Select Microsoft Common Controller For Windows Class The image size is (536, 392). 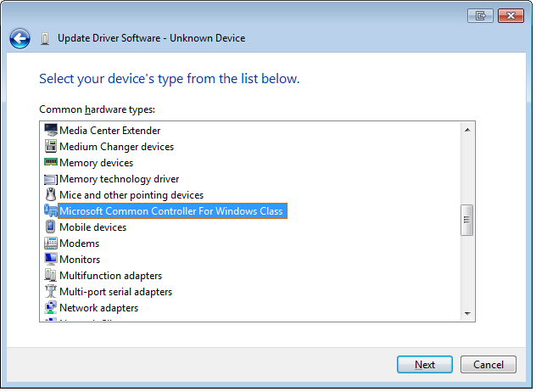pyautogui.click(x=170, y=211)
